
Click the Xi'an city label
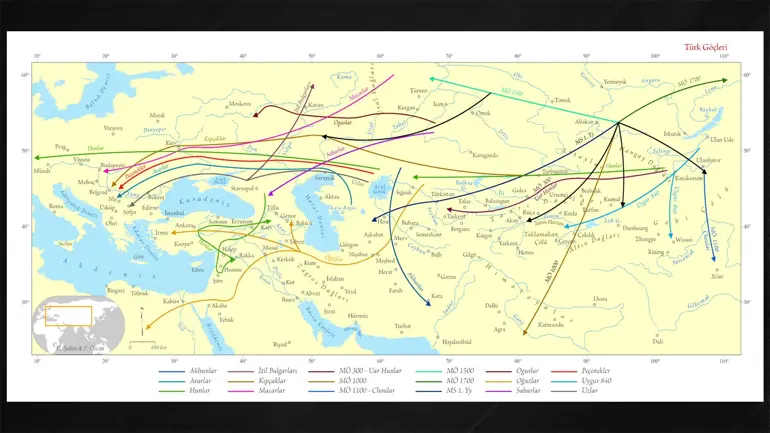tap(717, 276)
